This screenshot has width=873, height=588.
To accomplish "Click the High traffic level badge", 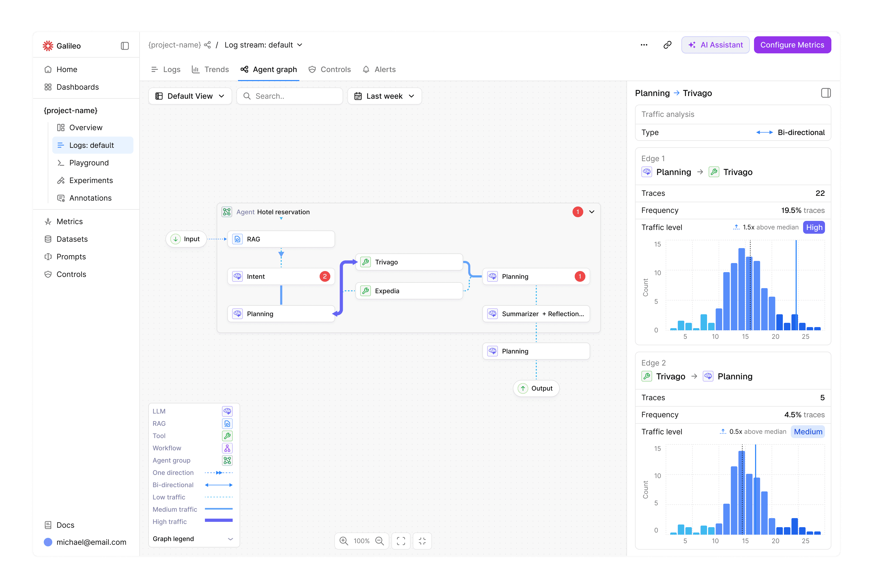I will (x=814, y=227).
